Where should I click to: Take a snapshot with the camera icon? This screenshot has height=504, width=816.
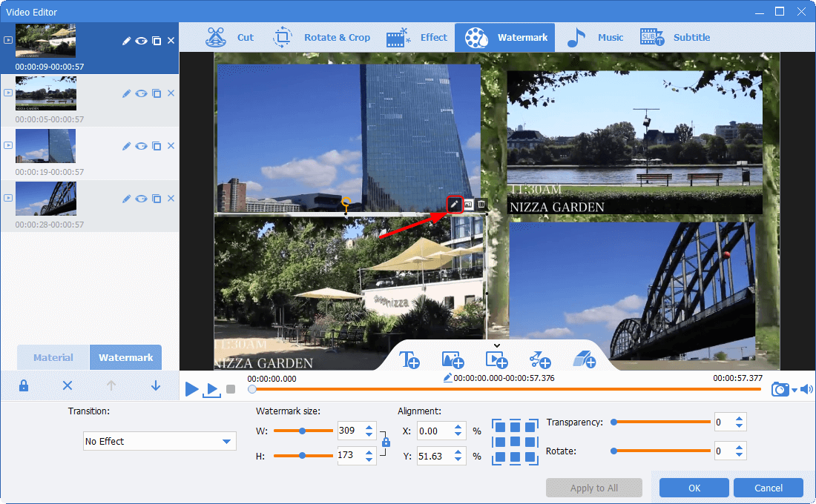tap(779, 389)
